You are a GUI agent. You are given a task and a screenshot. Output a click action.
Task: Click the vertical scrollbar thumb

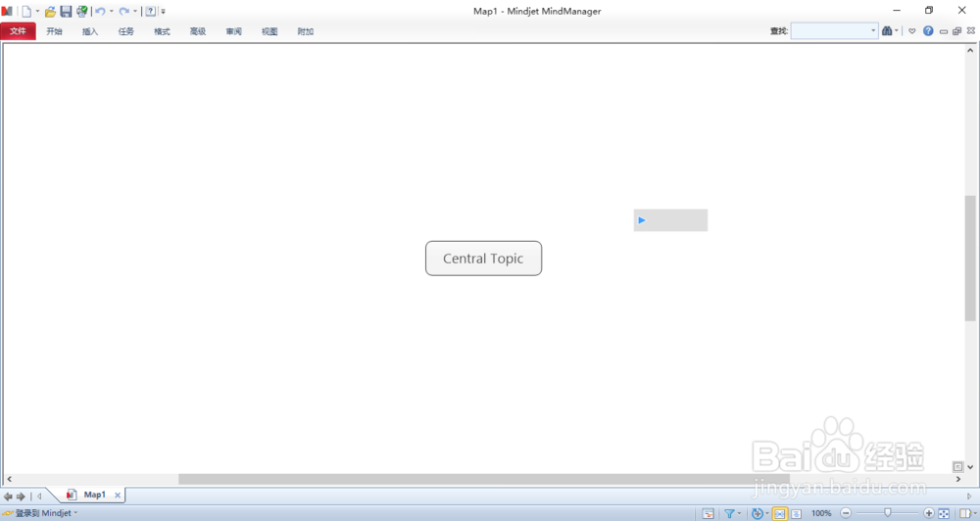[x=970, y=258]
